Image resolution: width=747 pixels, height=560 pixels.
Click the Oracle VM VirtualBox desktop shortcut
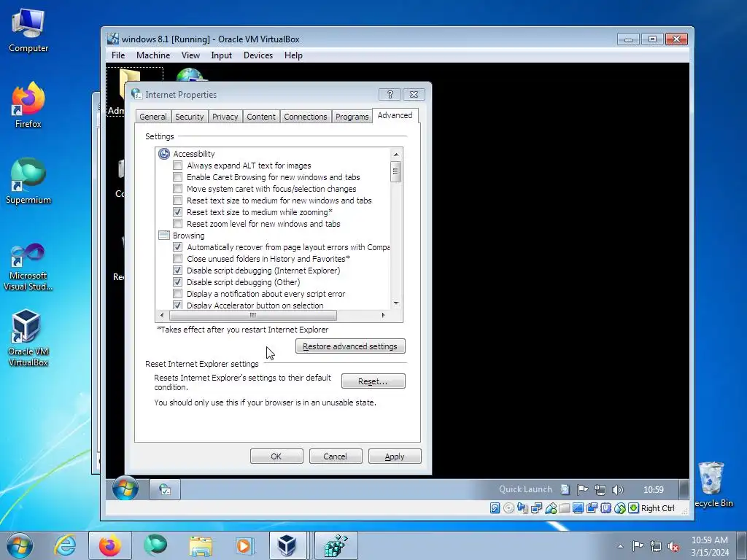click(x=28, y=338)
